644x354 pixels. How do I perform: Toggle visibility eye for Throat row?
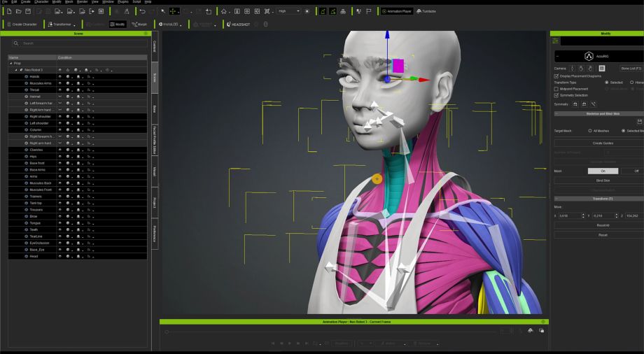[x=60, y=90]
